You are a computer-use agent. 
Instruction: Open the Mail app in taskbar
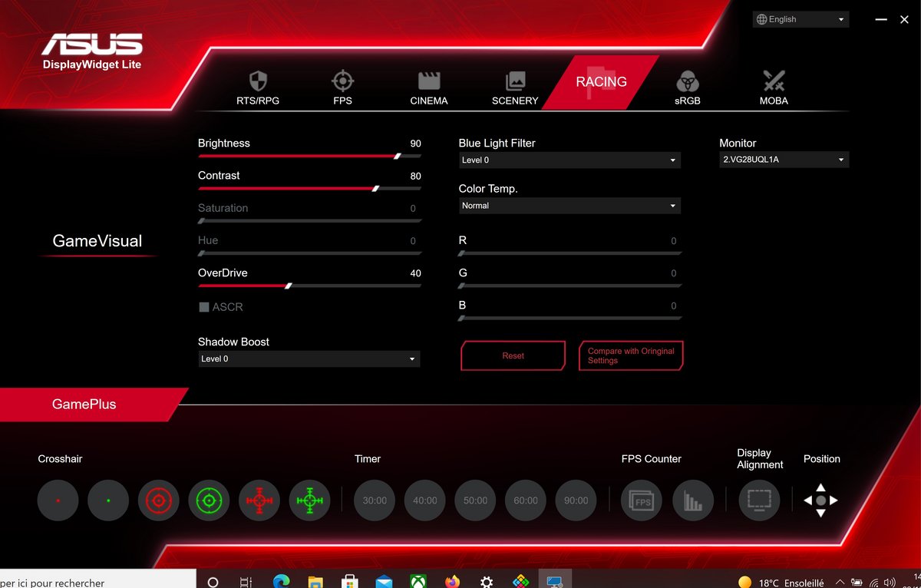tap(384, 582)
